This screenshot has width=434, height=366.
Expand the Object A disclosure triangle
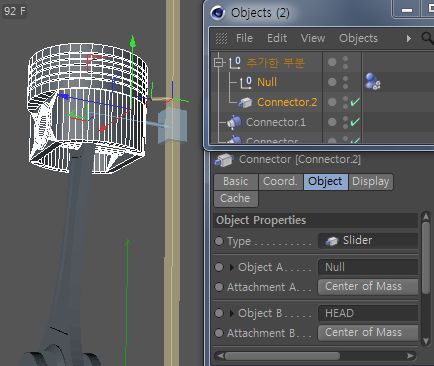[x=232, y=267]
